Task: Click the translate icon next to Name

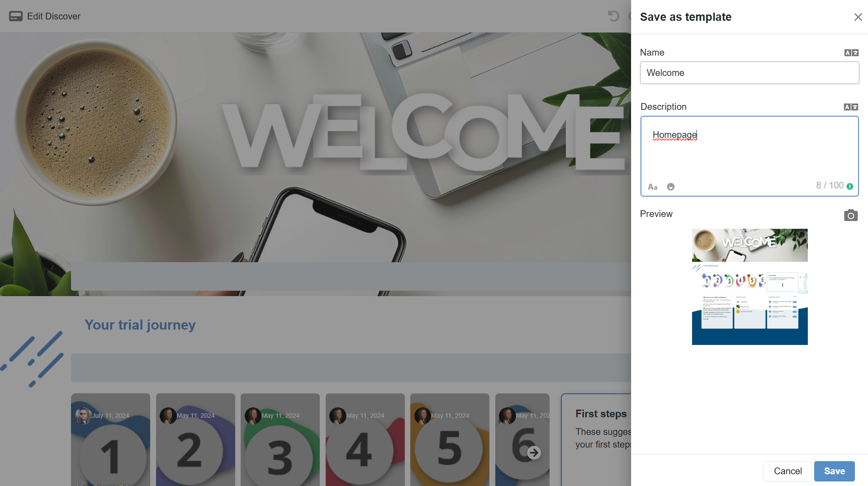Action: point(851,53)
